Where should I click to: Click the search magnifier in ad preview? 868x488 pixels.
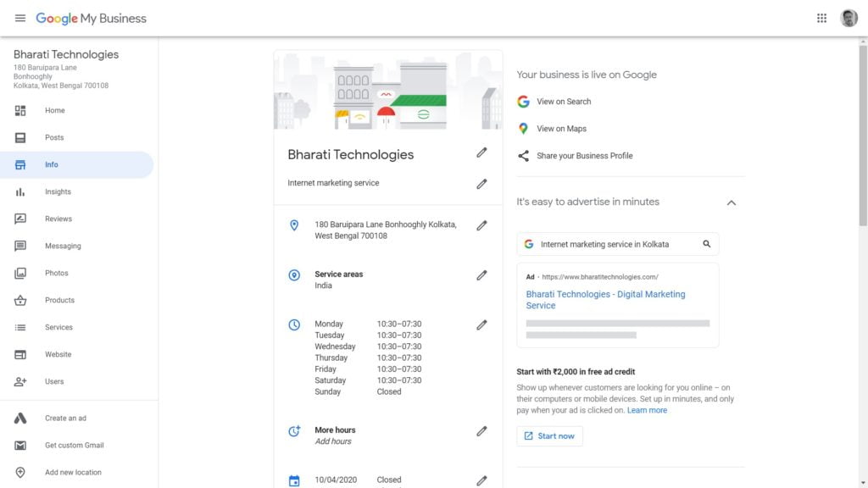point(706,244)
